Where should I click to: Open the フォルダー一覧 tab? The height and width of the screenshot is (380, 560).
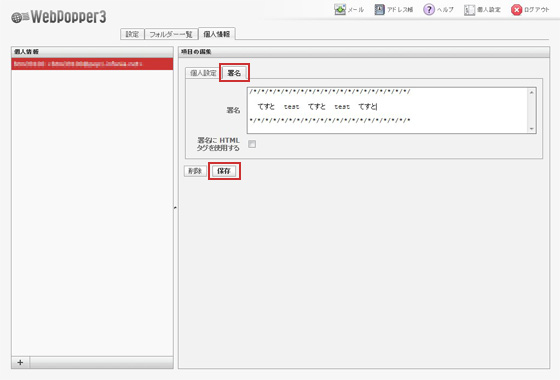pos(171,34)
